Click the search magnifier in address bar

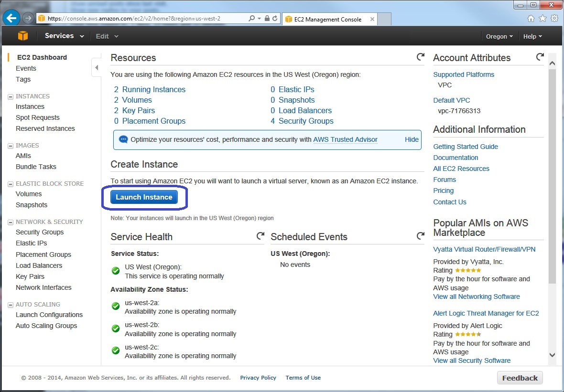pyautogui.click(x=252, y=18)
